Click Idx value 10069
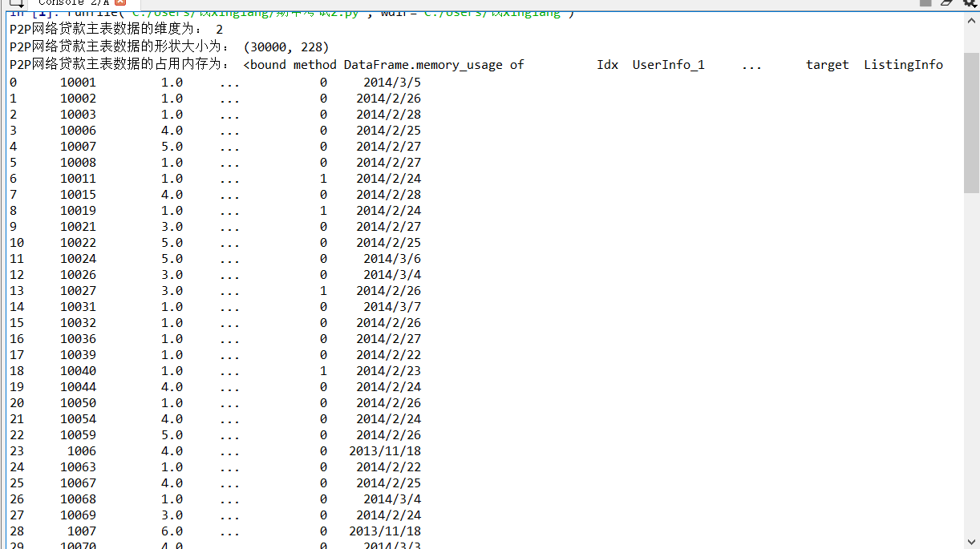The height and width of the screenshot is (549, 980). pyautogui.click(x=78, y=515)
